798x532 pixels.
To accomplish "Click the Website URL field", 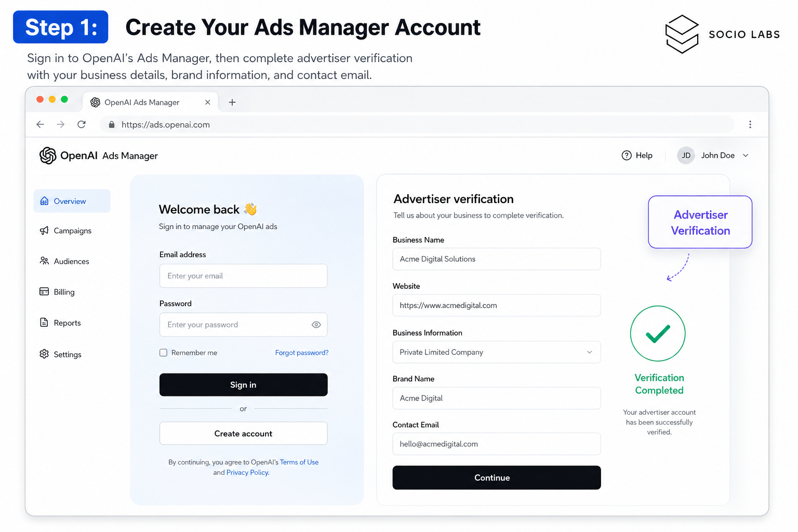I will coord(497,305).
